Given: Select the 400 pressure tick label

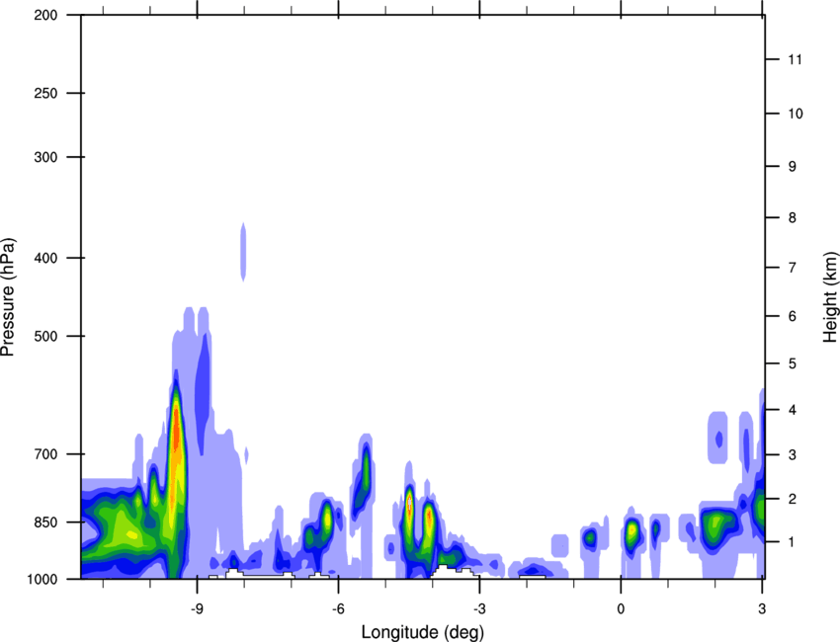Looking at the screenshot, I should point(45,258).
